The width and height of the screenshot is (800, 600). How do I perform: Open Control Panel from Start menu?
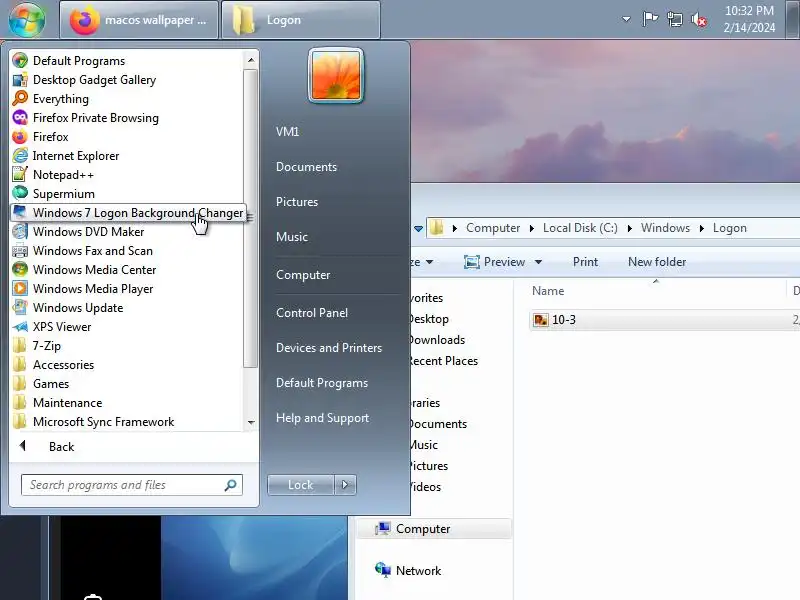(x=312, y=313)
